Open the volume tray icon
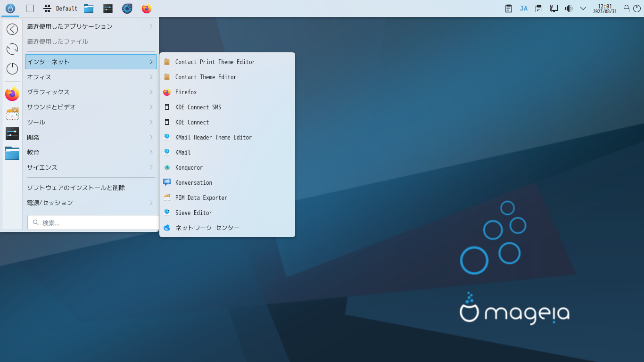Viewport: 644px width, 362px height. [569, 8]
